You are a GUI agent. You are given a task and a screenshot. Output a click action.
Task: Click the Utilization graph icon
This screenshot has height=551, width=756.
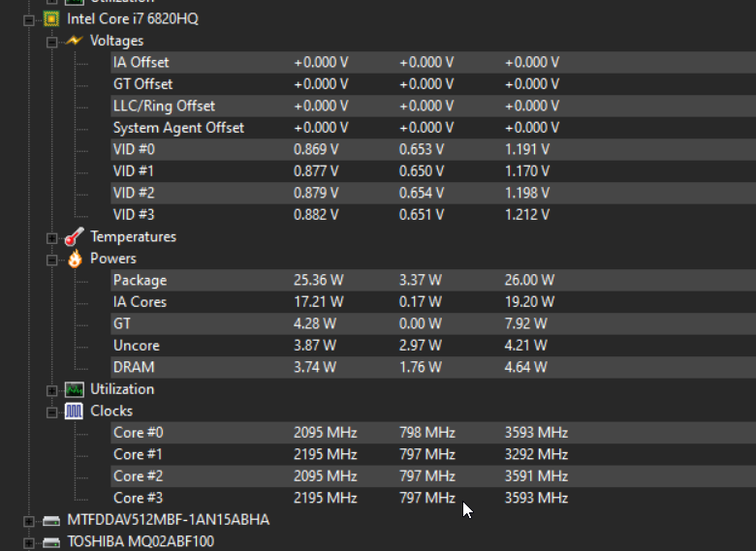tap(75, 389)
